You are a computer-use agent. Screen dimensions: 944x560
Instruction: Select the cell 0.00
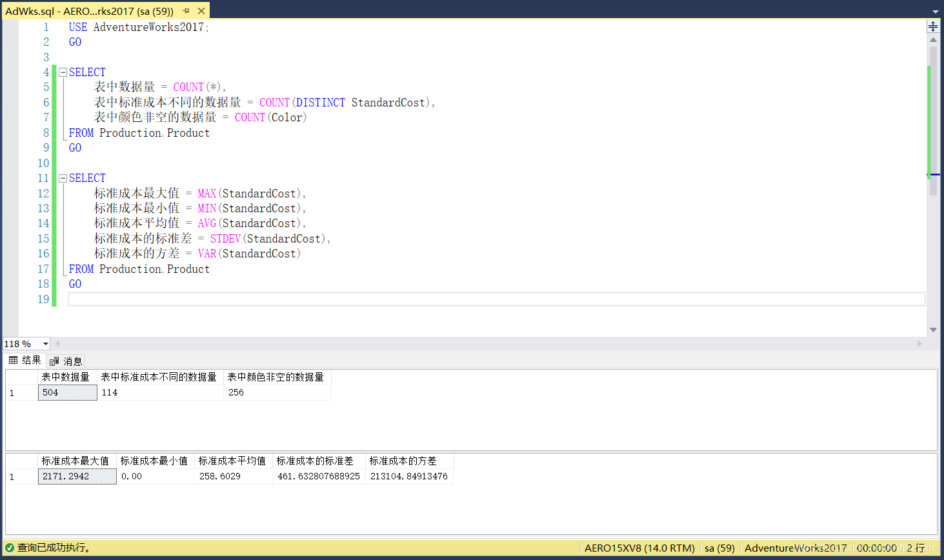coord(156,476)
